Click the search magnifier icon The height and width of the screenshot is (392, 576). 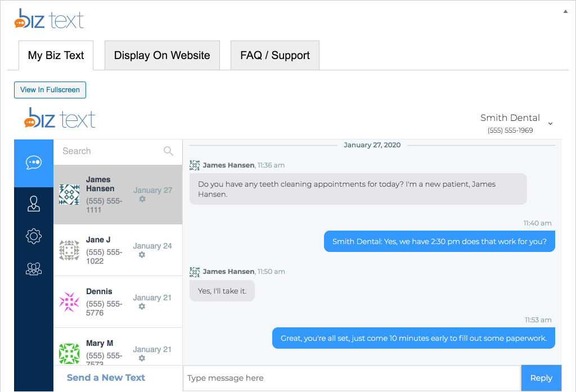coord(168,151)
